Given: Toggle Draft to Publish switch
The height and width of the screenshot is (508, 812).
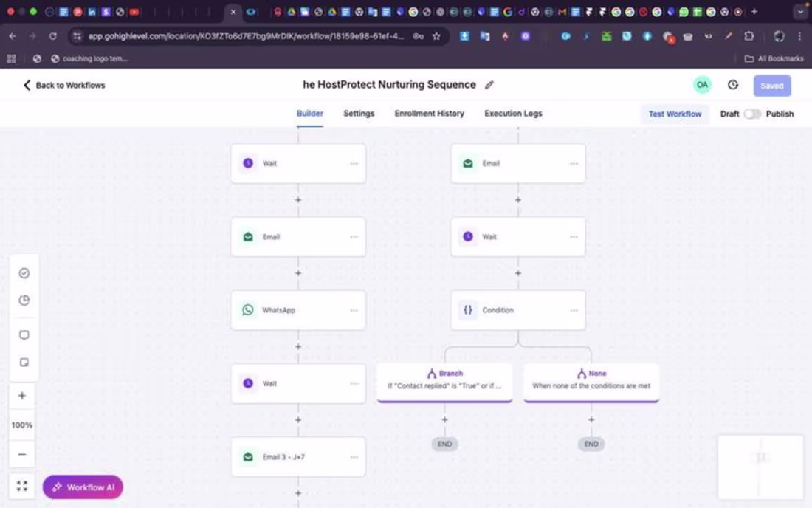Looking at the screenshot, I should click(752, 114).
